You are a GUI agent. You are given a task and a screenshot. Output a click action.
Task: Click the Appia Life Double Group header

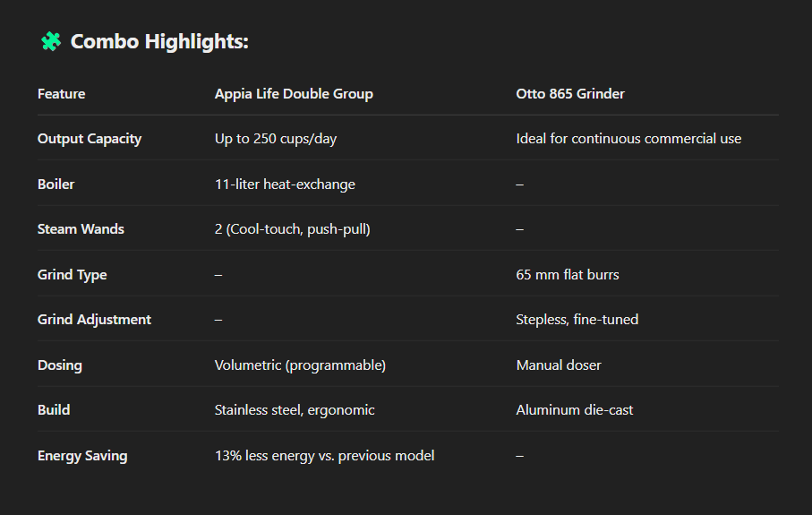coord(294,94)
